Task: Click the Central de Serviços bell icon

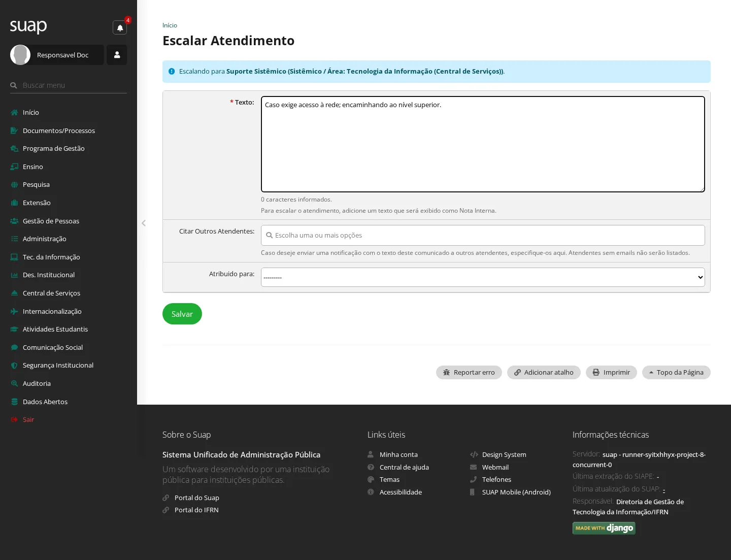Action: tap(14, 293)
